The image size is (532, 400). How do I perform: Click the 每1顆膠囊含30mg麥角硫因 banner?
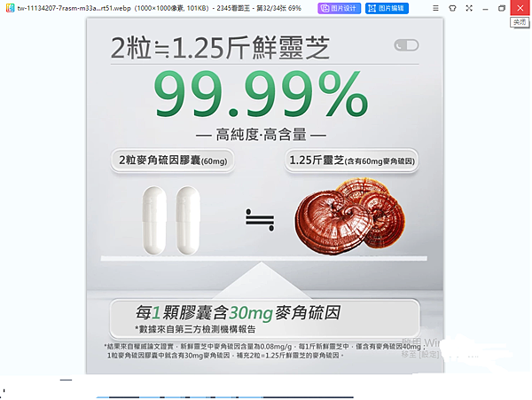point(264,318)
